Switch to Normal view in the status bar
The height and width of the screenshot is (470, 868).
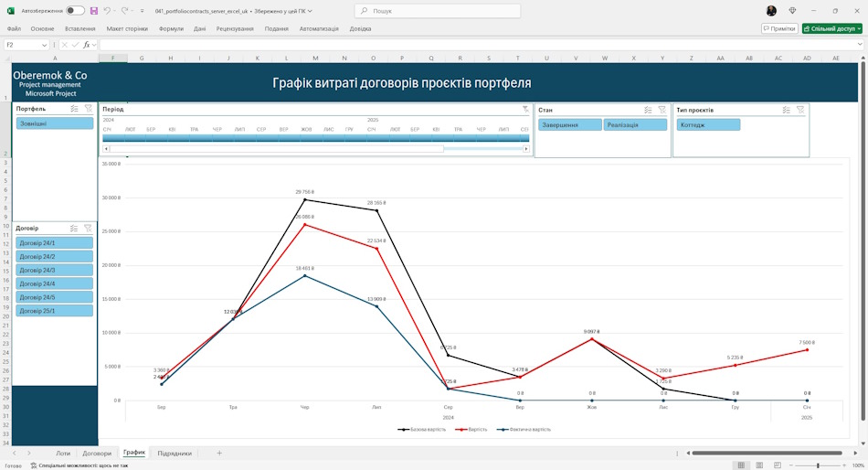(741, 465)
